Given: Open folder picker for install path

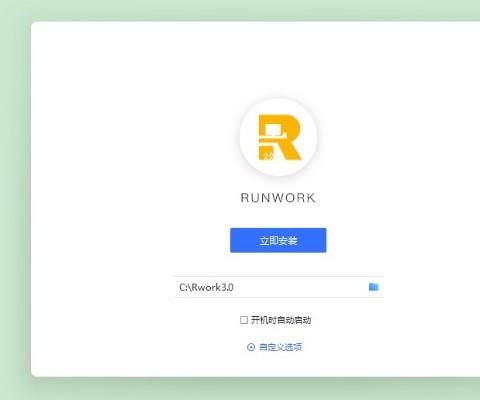Looking at the screenshot, I should pyautogui.click(x=373, y=287).
